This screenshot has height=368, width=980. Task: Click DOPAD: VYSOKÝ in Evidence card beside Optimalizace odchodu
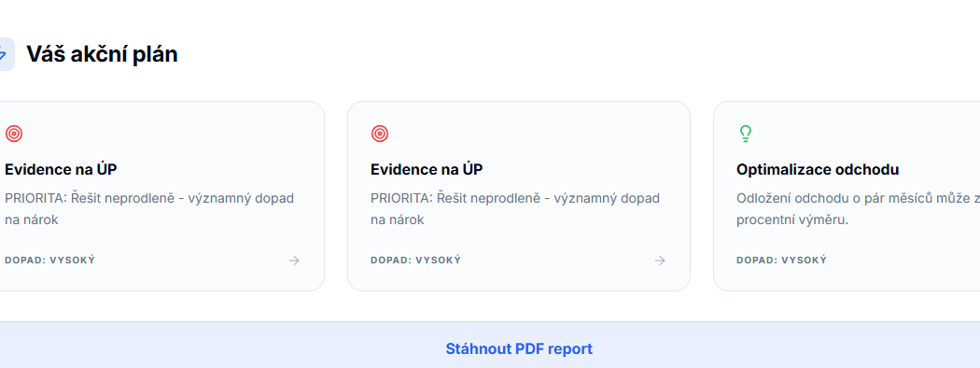click(415, 261)
